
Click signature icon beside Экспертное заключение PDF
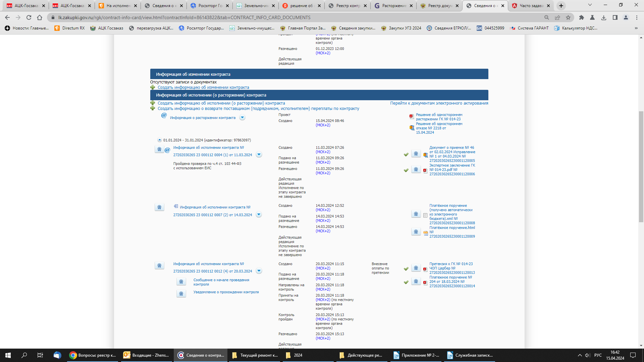tap(416, 170)
